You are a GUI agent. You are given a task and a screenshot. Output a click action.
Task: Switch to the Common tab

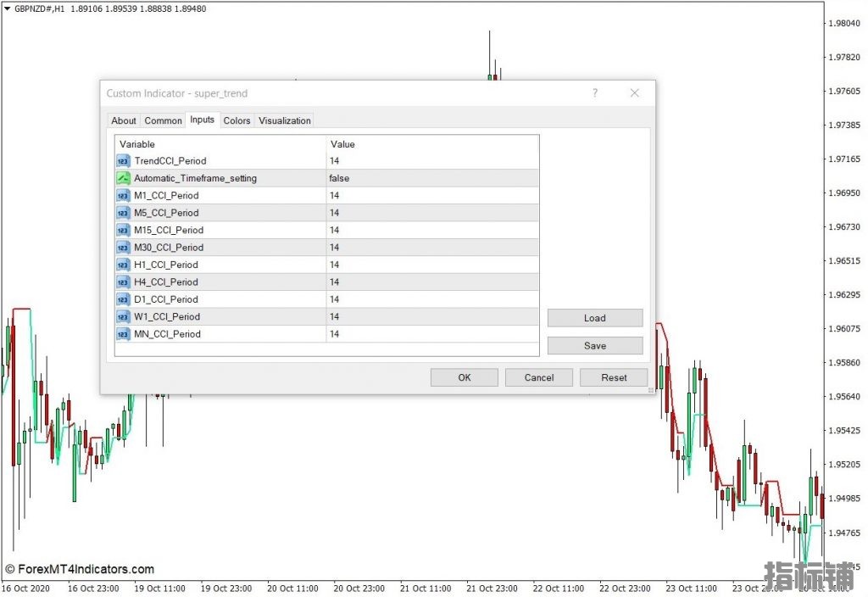click(163, 120)
